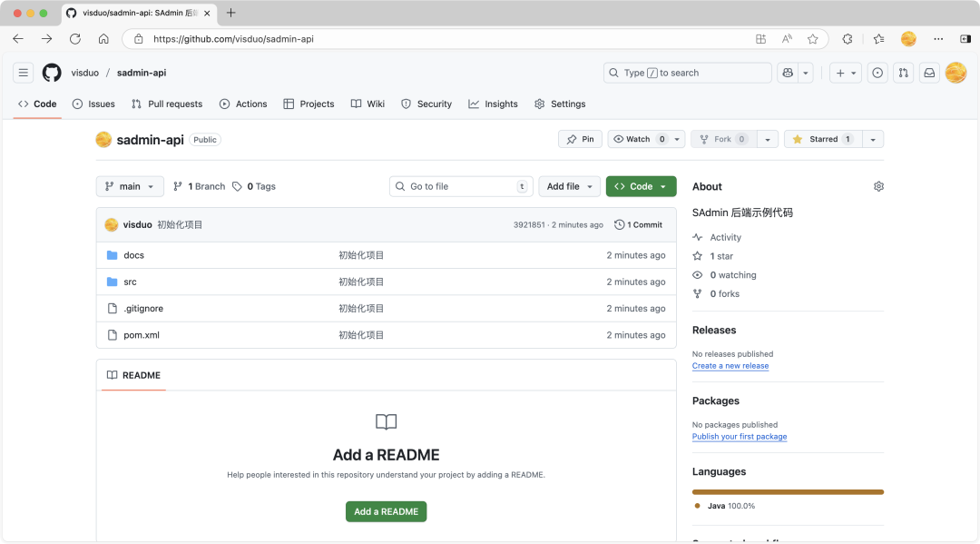980x544 pixels.
Task: Click visduo owner breadcrumb in header
Action: click(x=85, y=73)
